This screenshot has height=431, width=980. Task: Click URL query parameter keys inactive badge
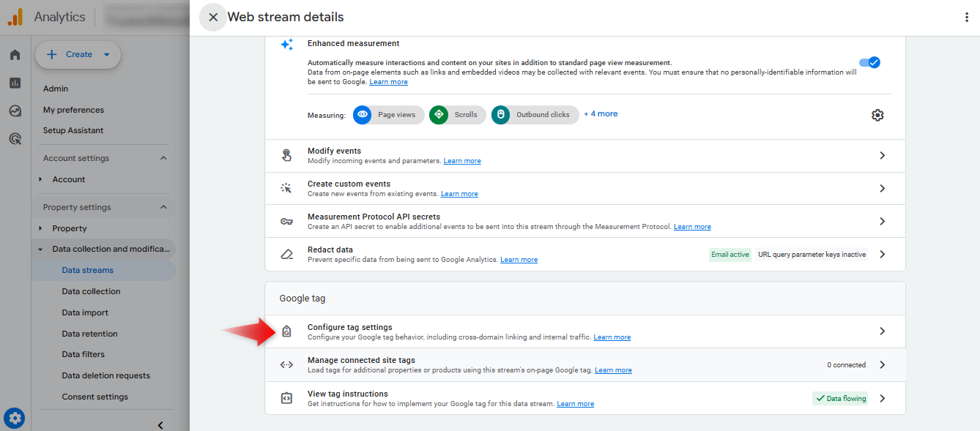pos(812,255)
